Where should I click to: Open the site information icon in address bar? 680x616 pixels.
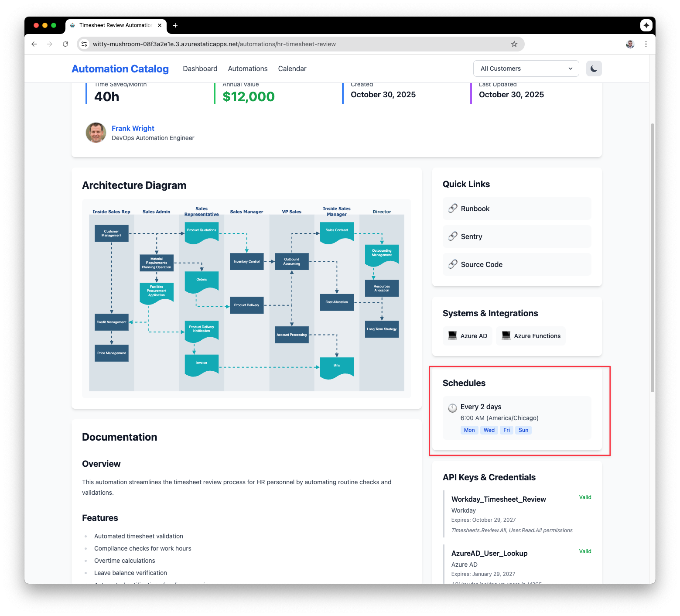click(x=85, y=44)
